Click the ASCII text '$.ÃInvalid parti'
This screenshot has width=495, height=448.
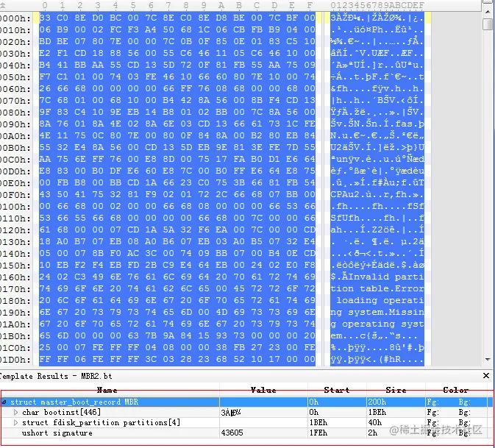377,277
